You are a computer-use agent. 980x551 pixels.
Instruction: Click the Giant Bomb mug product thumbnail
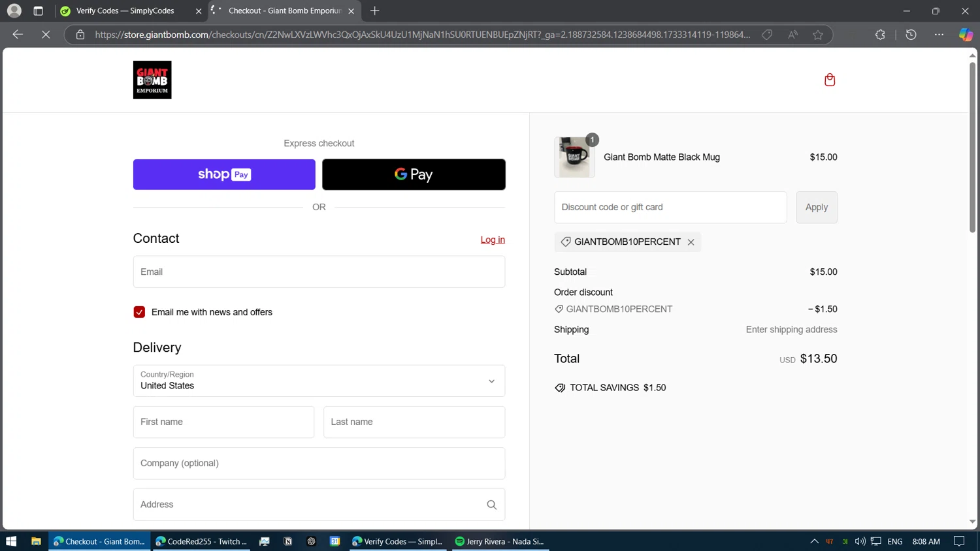(574, 157)
